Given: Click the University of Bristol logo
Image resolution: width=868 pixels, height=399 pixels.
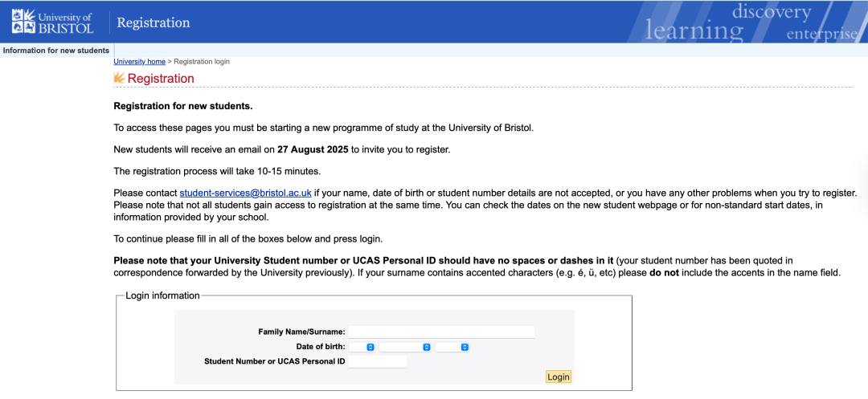Looking at the screenshot, I should pos(52,22).
